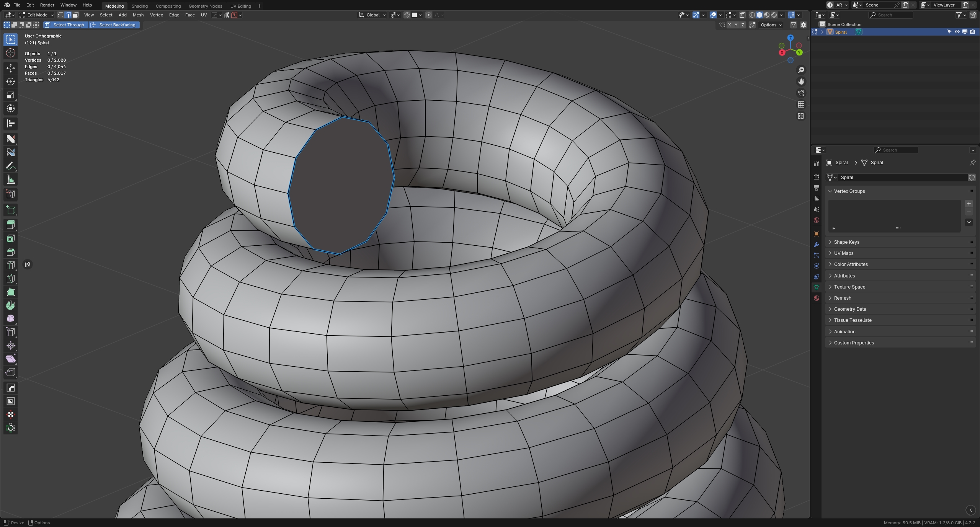Select the Bevel tool
Viewport: 980px width, 527px height.
click(x=11, y=252)
